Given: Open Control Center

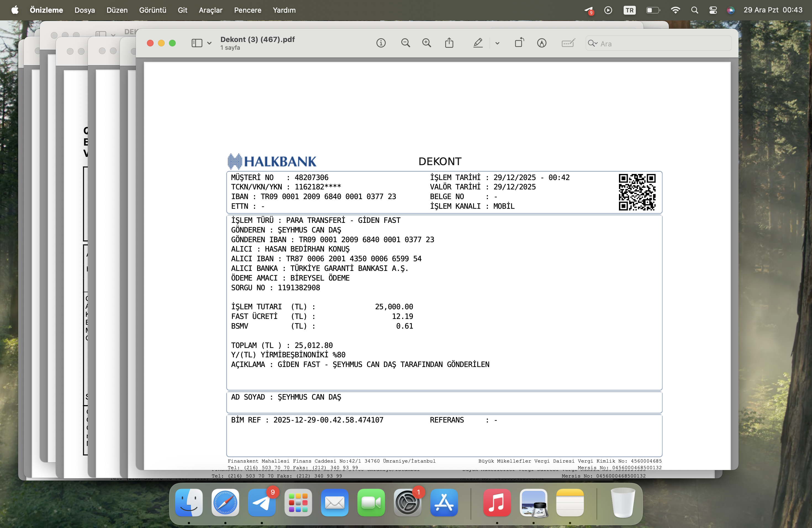Looking at the screenshot, I should [713, 10].
